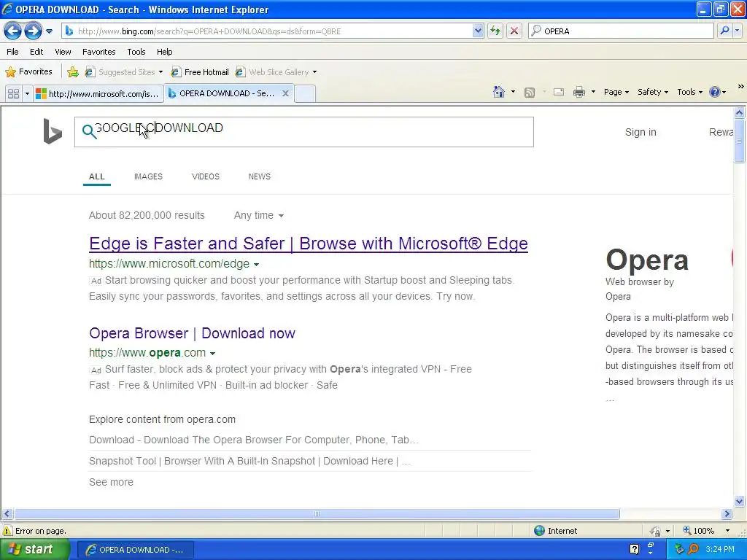
Task: Expand www.opera.com URL dropdown arrow
Action: (x=212, y=354)
